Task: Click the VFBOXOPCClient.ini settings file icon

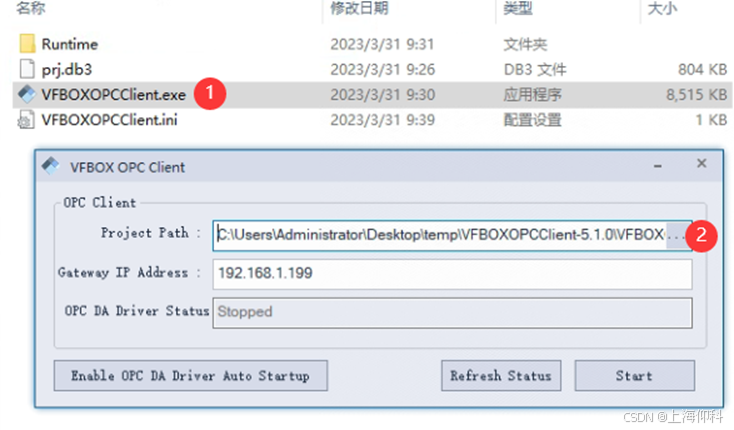Action: [27, 120]
